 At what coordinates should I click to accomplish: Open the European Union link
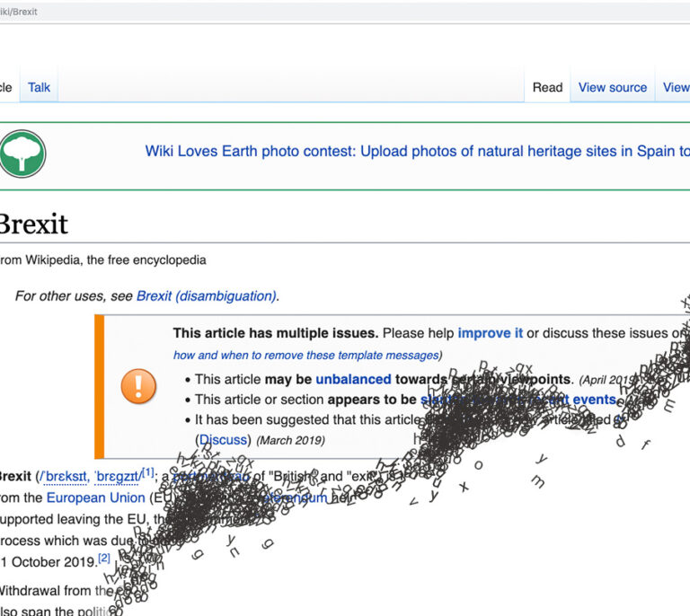(x=95, y=497)
